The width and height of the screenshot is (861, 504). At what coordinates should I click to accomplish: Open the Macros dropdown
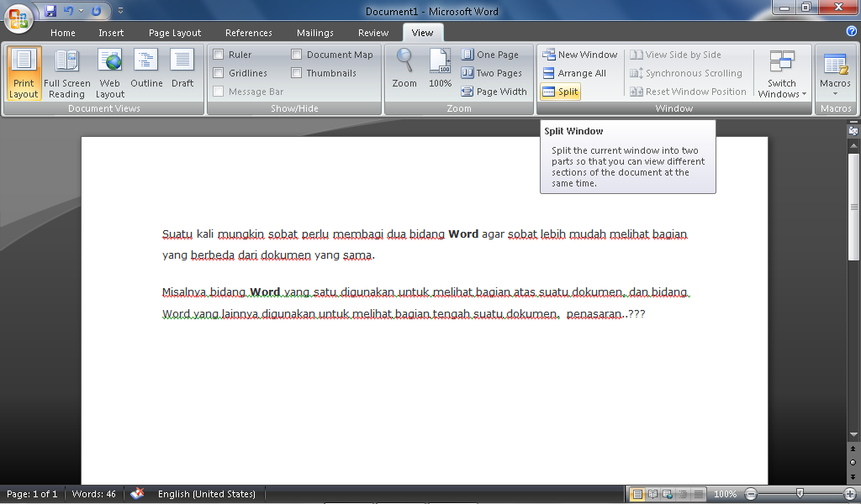click(835, 73)
